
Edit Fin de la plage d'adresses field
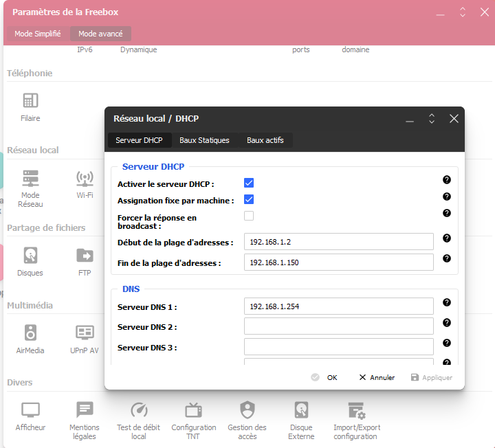click(338, 262)
